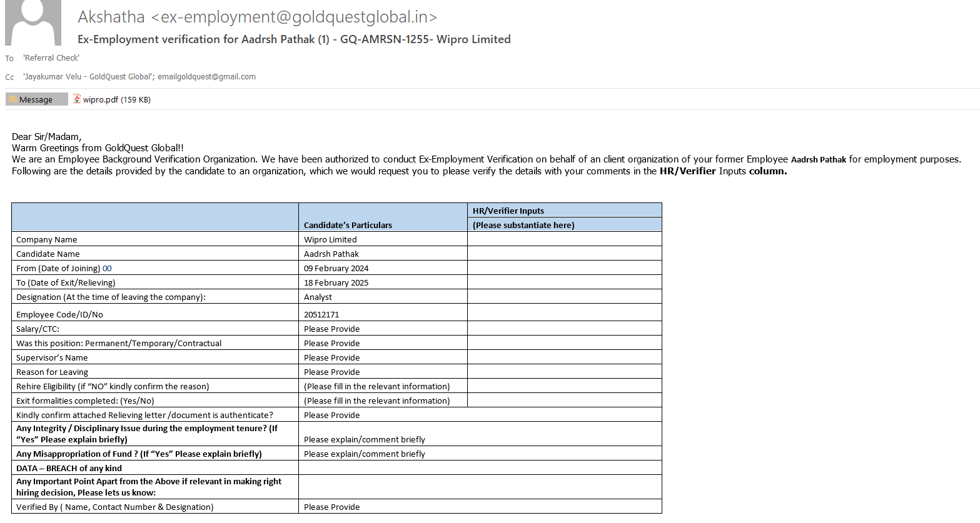Select Cc recipient 'Jayakumar Velu - GoldQuest Global'
Image resolution: width=980 pixels, height=523 pixels.
click(88, 77)
